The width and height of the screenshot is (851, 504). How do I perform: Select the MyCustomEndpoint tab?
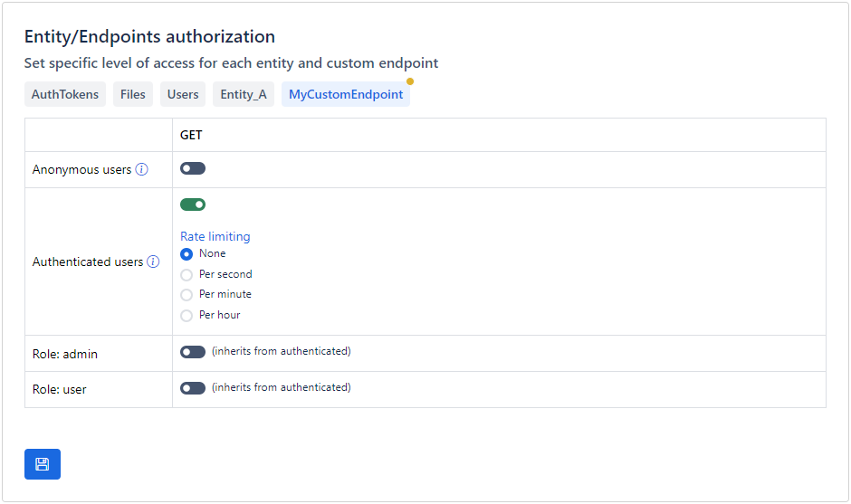tap(346, 94)
